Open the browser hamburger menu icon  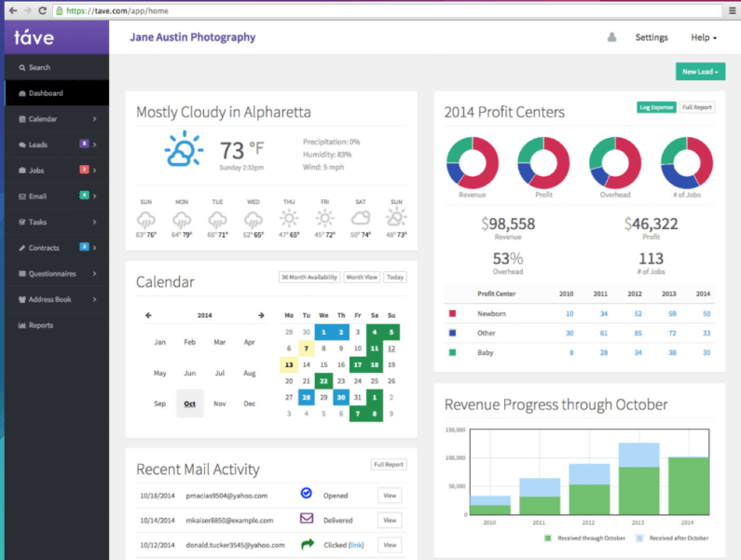(732, 10)
